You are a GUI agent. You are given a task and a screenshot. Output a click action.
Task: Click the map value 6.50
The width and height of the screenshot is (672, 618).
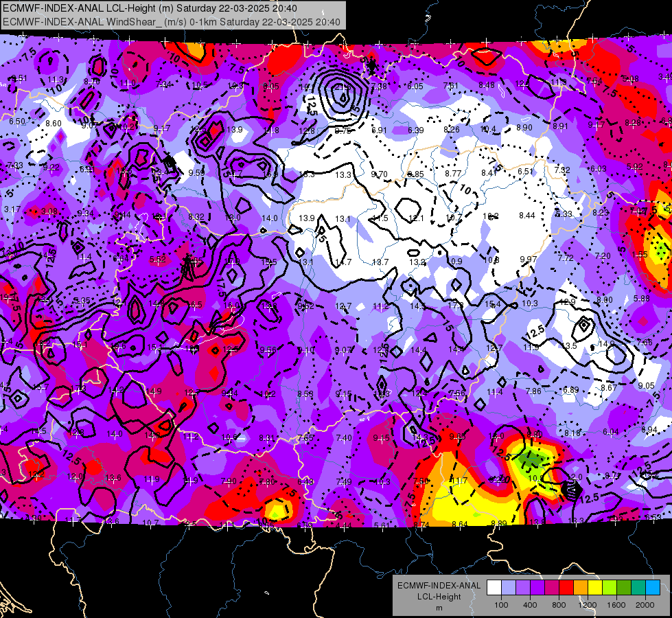(x=17, y=122)
